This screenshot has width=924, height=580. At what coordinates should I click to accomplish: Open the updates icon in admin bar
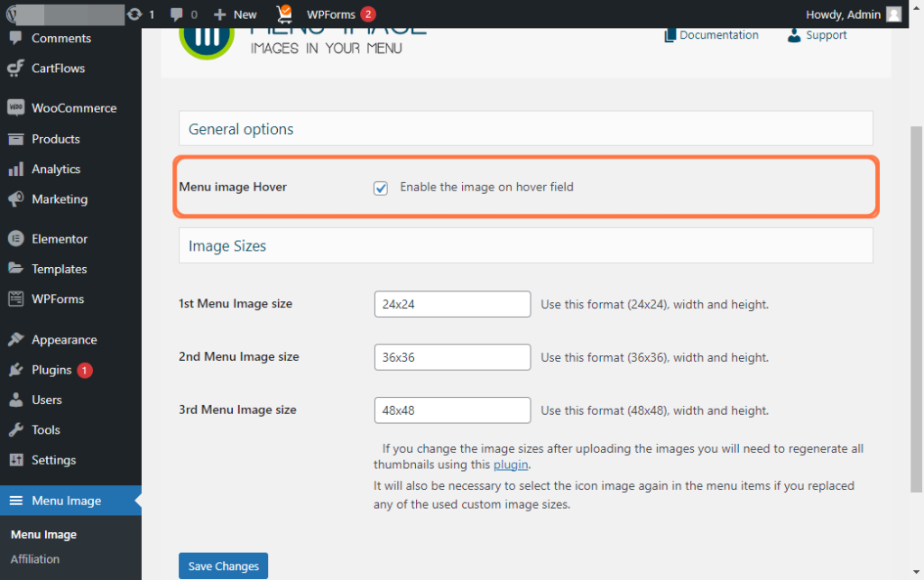[135, 14]
